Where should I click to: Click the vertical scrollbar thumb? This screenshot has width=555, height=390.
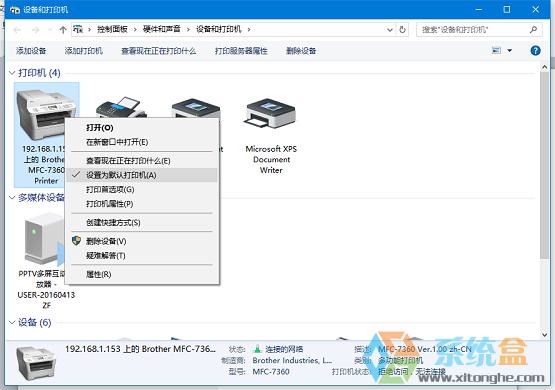pyautogui.click(x=544, y=165)
